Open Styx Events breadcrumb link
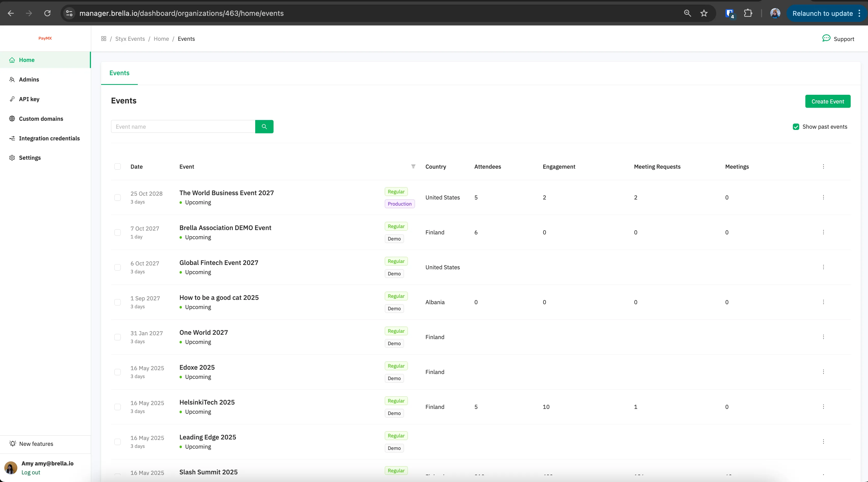Image resolution: width=868 pixels, height=482 pixels. (130, 39)
